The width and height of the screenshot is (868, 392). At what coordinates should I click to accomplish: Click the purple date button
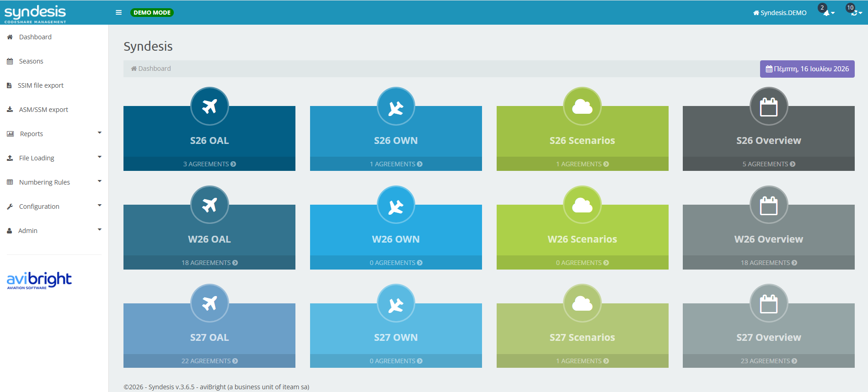tap(807, 69)
